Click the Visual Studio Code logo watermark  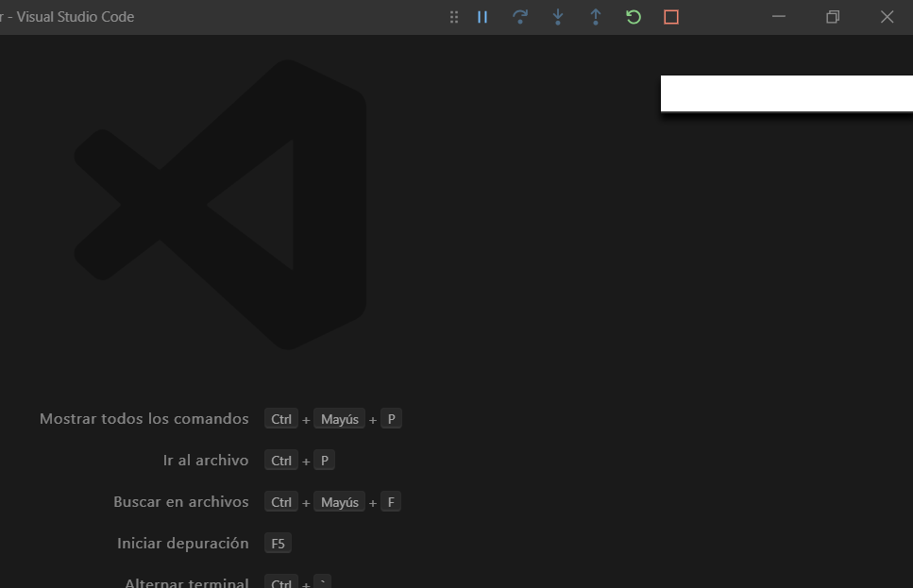click(x=227, y=208)
